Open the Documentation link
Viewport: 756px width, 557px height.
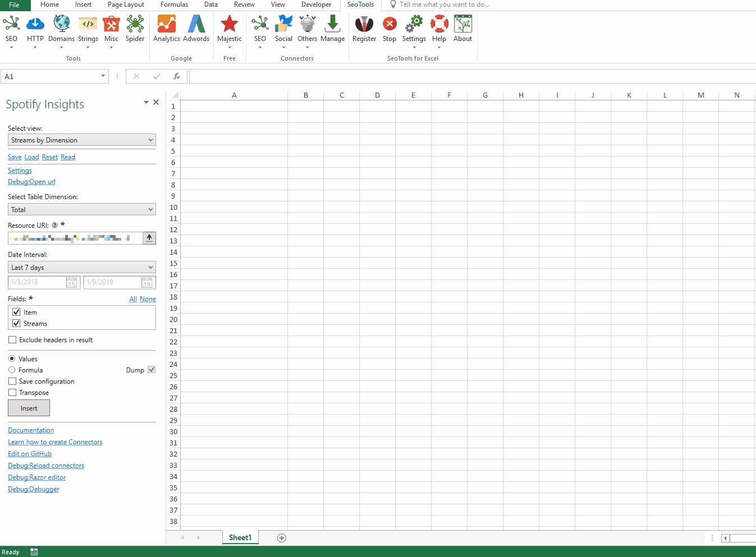(31, 430)
